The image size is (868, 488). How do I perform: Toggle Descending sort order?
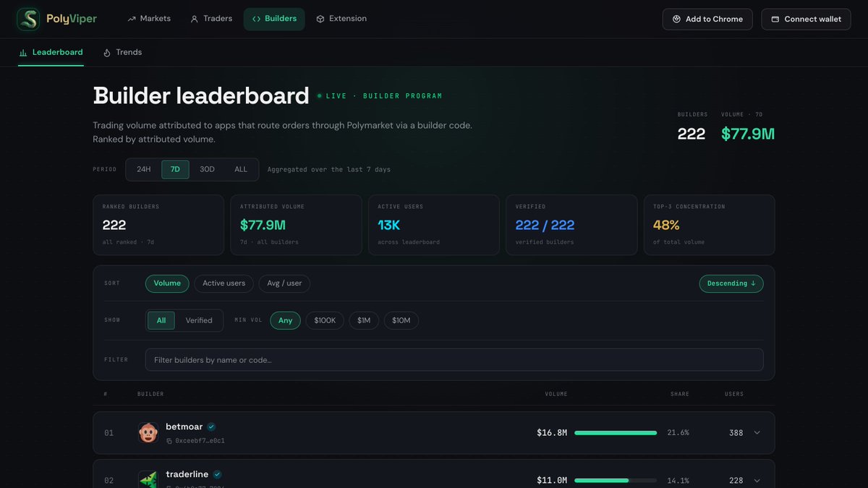pos(731,283)
